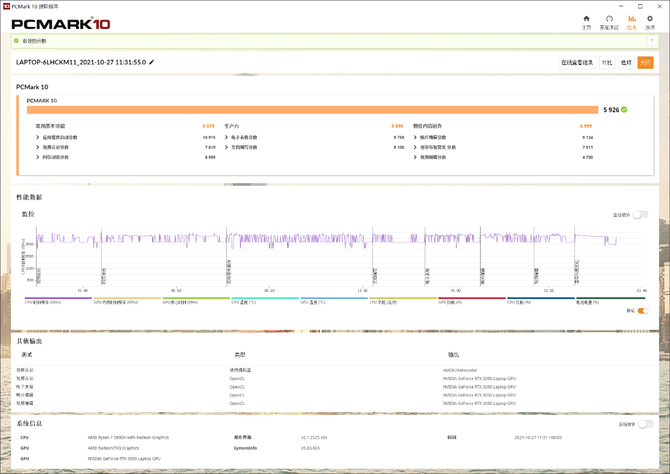Click the green status icon in notification bar
This screenshot has height=474, width=670.
15,41
